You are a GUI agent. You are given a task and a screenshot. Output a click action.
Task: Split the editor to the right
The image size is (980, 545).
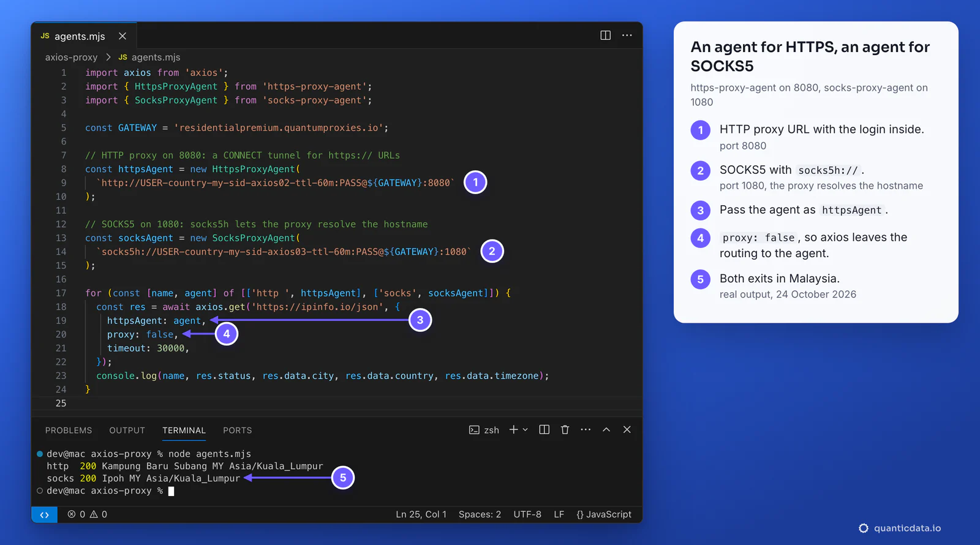(605, 36)
